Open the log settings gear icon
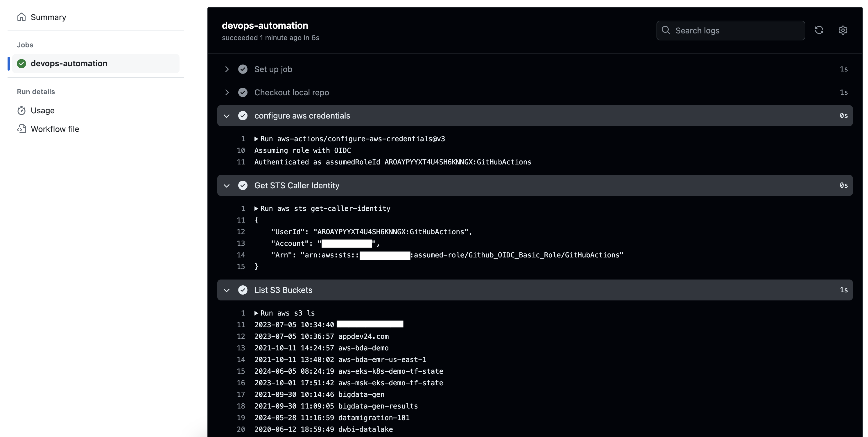 [x=843, y=30]
